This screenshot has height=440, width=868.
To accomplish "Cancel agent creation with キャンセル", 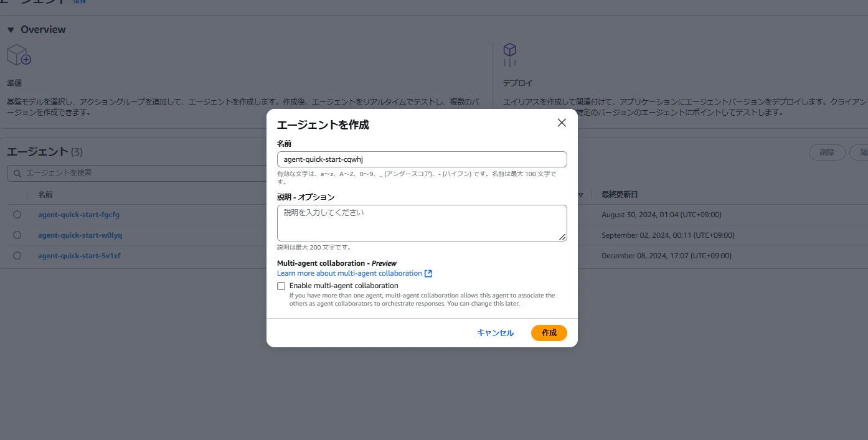I will tap(495, 332).
